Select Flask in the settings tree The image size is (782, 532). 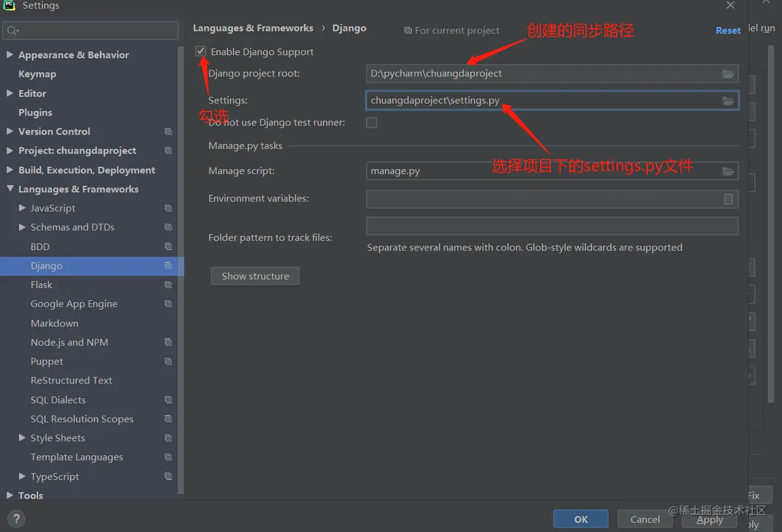tap(42, 285)
